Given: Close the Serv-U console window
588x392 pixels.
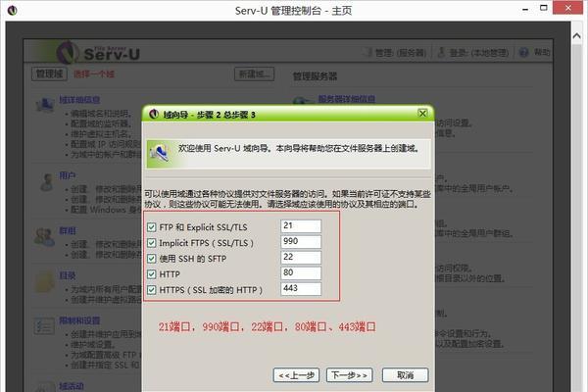Looking at the screenshot, I should coord(568,8).
